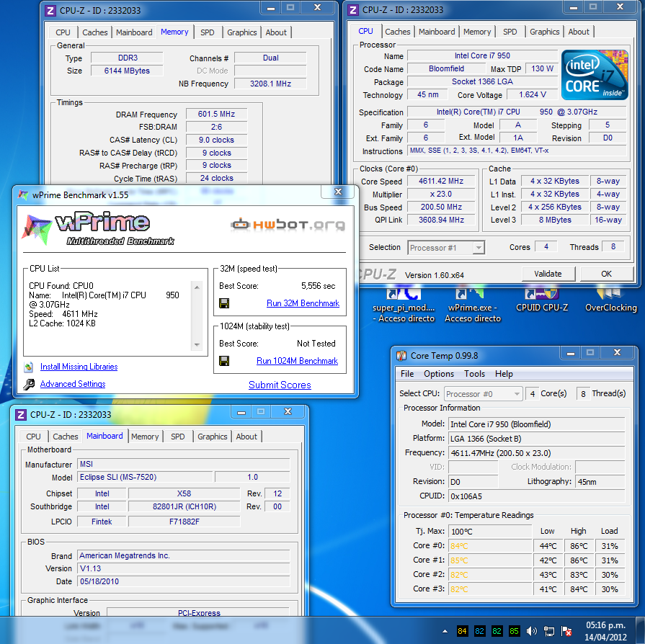The image size is (645, 644).
Task: Click the Install Missing Libraries link
Action: [79, 367]
